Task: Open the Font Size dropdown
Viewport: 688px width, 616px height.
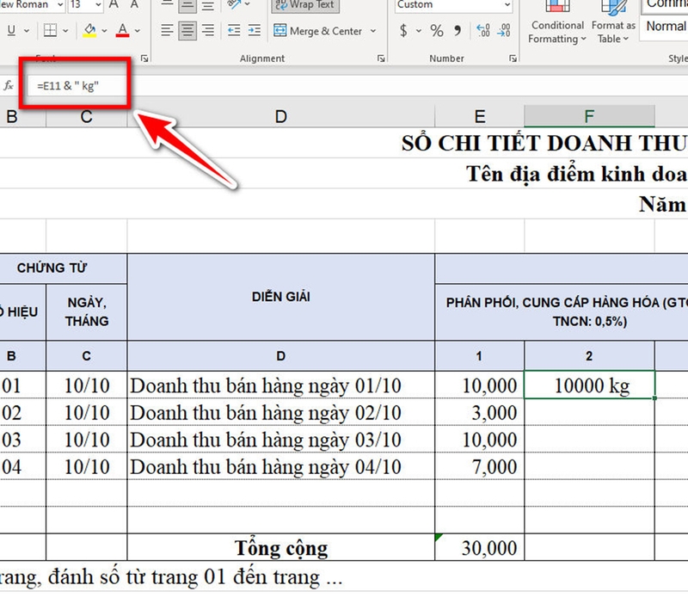Action: point(97,4)
